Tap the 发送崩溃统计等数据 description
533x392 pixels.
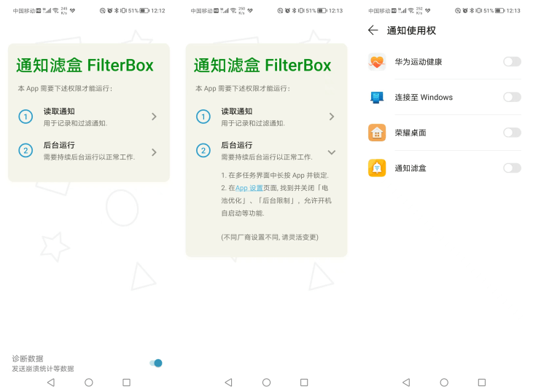[43, 369]
